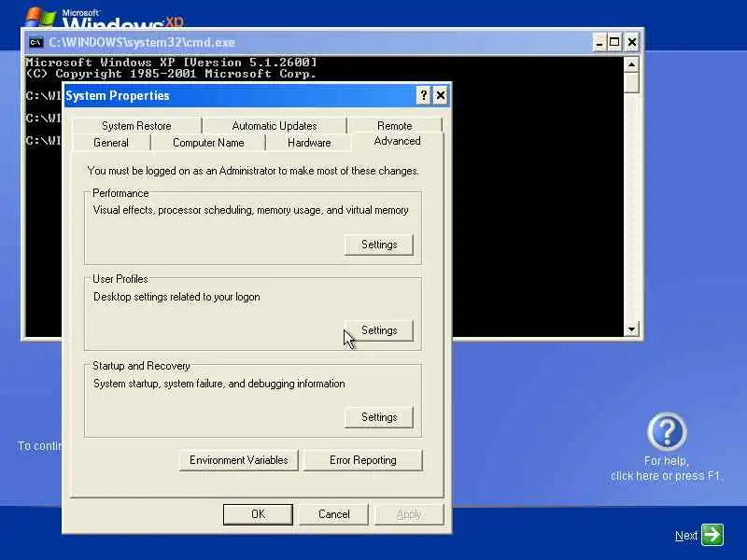Close the System Properties dialog
Screen dimensions: 747x560
441,96
